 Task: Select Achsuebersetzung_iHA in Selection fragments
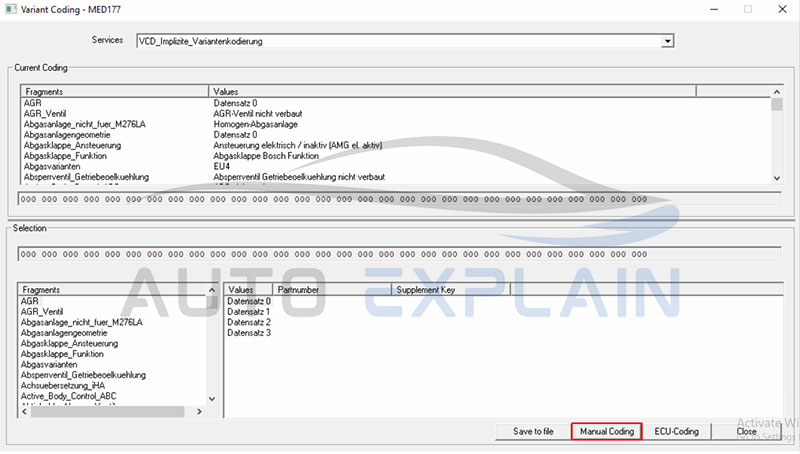(x=63, y=386)
